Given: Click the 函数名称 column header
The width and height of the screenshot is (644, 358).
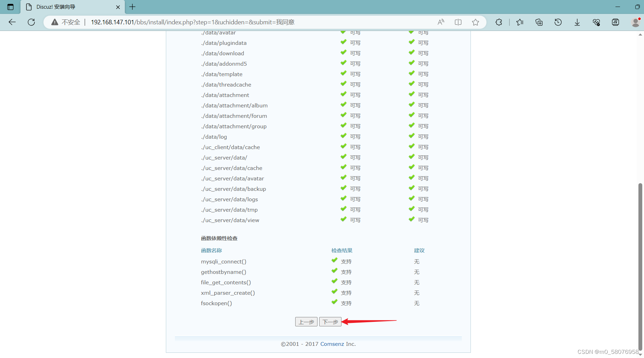Looking at the screenshot, I should [211, 251].
